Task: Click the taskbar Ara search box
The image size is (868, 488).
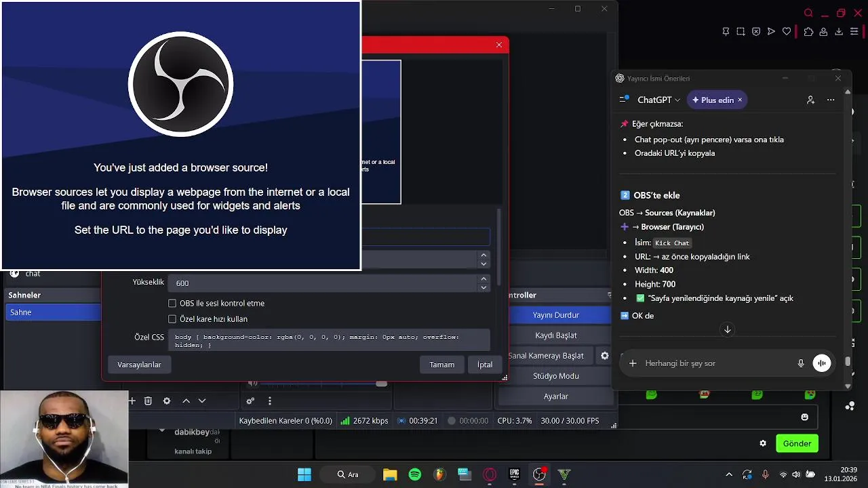Action: coord(348,474)
